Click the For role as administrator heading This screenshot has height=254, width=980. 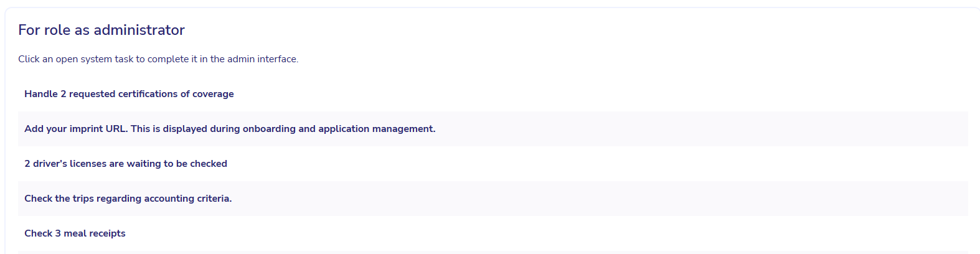click(x=101, y=30)
